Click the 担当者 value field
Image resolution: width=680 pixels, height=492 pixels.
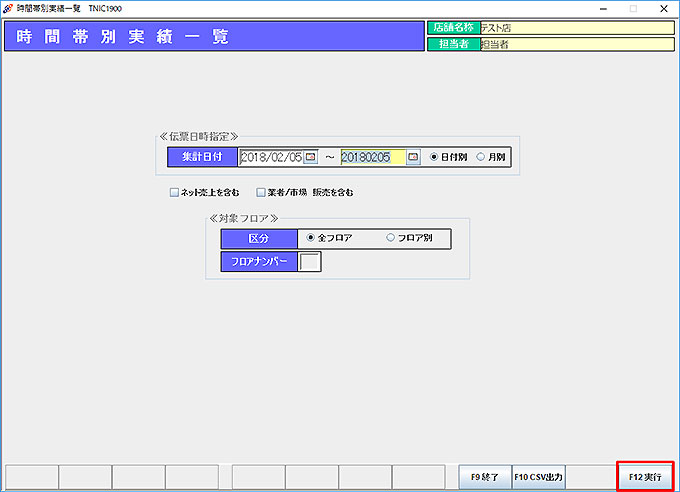[x=577, y=44]
